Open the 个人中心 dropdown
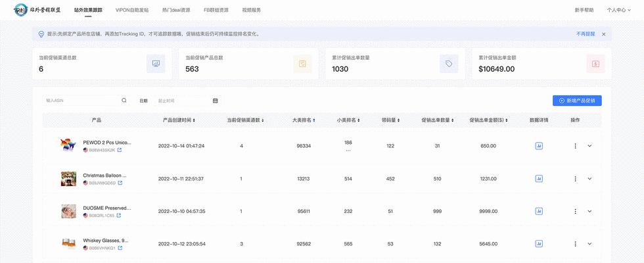The image size is (644, 263). 618,10
